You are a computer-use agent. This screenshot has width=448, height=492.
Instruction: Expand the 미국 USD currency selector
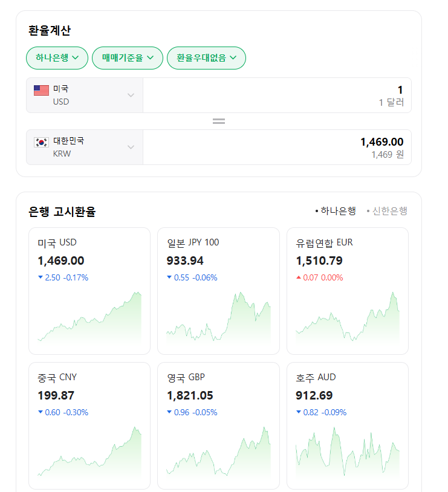85,95
